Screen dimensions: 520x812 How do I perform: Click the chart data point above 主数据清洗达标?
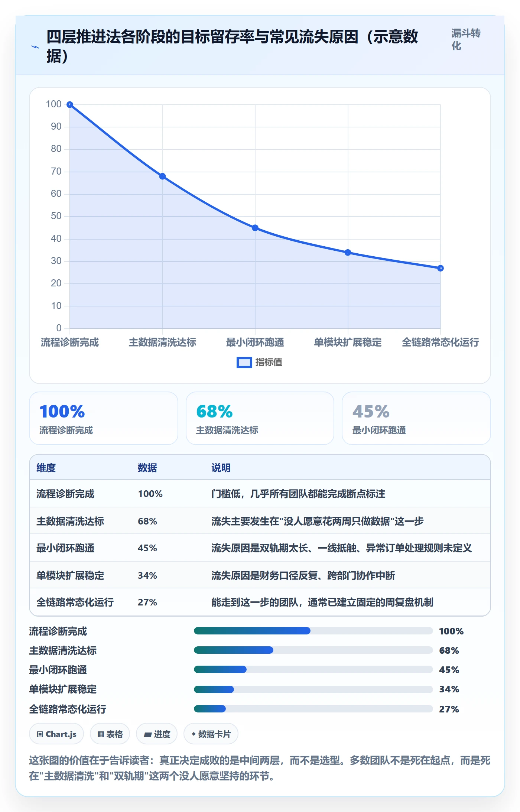(163, 176)
